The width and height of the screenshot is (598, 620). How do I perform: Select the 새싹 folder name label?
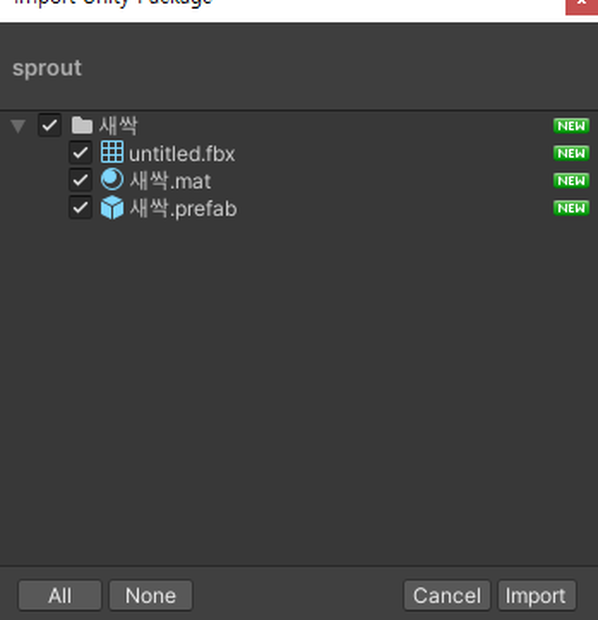point(118,126)
